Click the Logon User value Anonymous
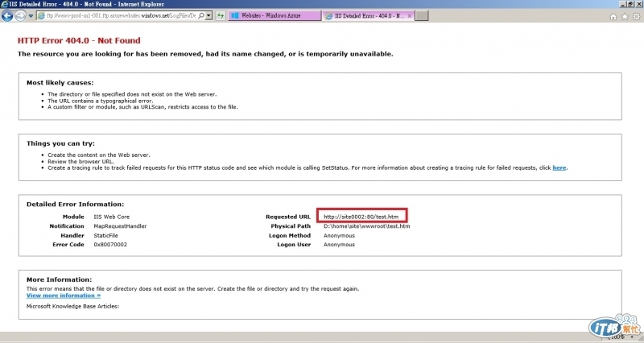The image size is (644, 343). pos(339,245)
